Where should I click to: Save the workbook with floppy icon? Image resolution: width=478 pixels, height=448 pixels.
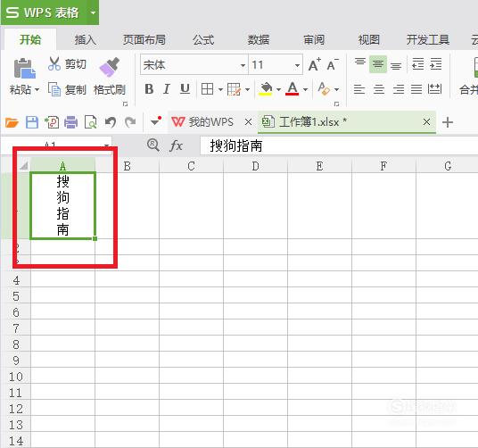click(x=32, y=122)
